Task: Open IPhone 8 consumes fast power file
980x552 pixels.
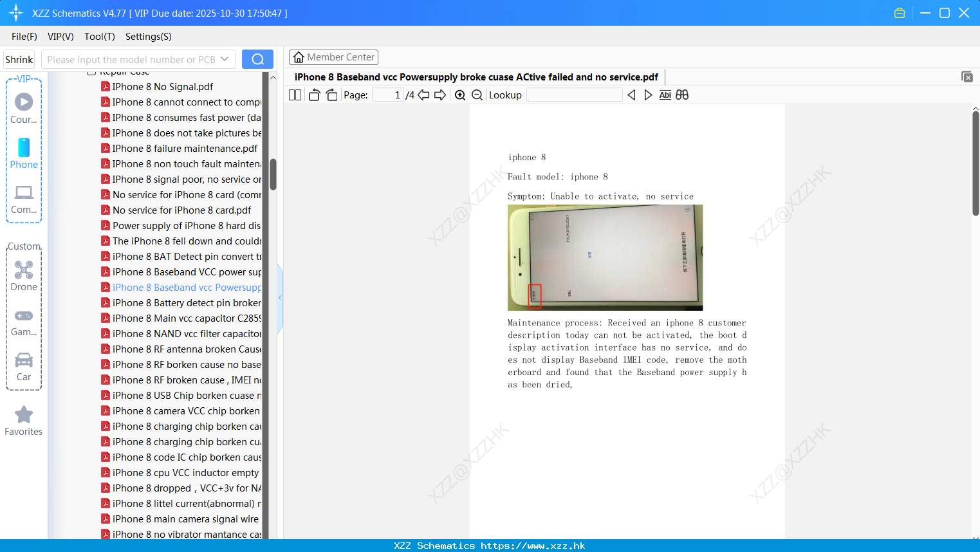Action: click(x=181, y=118)
